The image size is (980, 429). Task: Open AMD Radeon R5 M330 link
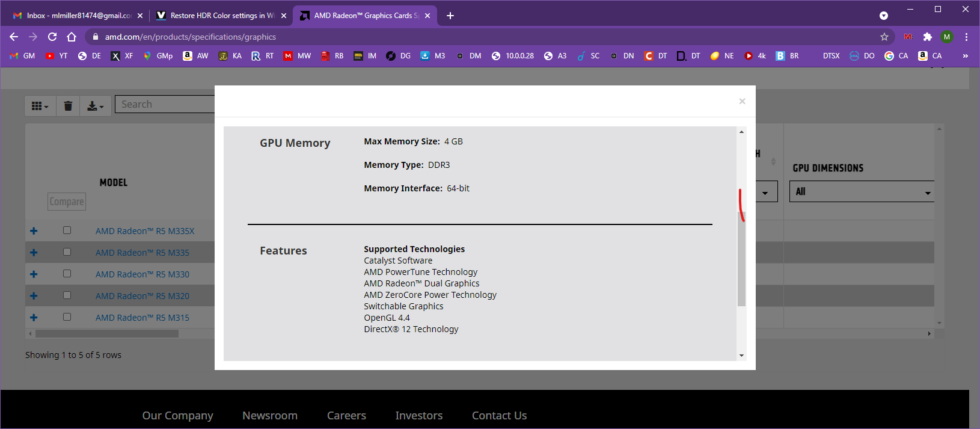pos(142,274)
